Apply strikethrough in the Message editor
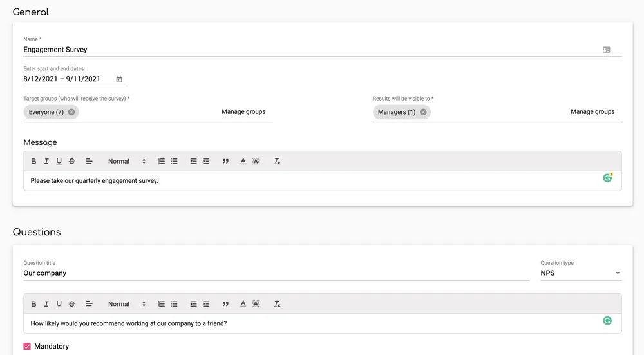This screenshot has height=355, width=644. (x=71, y=162)
